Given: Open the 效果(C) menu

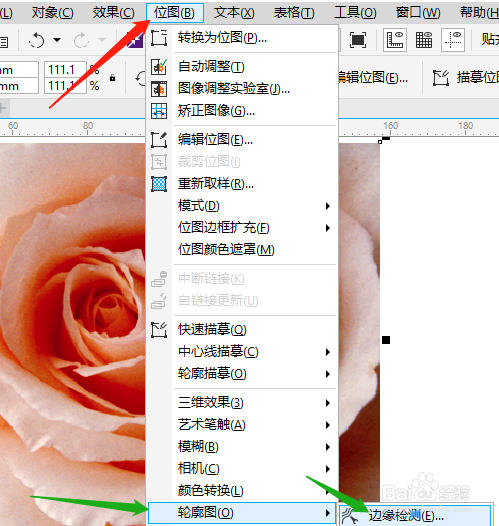Looking at the screenshot, I should point(113,13).
